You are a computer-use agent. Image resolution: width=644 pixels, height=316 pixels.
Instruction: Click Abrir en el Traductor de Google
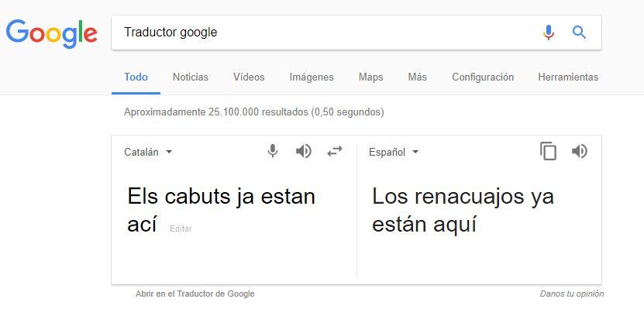[195, 294]
